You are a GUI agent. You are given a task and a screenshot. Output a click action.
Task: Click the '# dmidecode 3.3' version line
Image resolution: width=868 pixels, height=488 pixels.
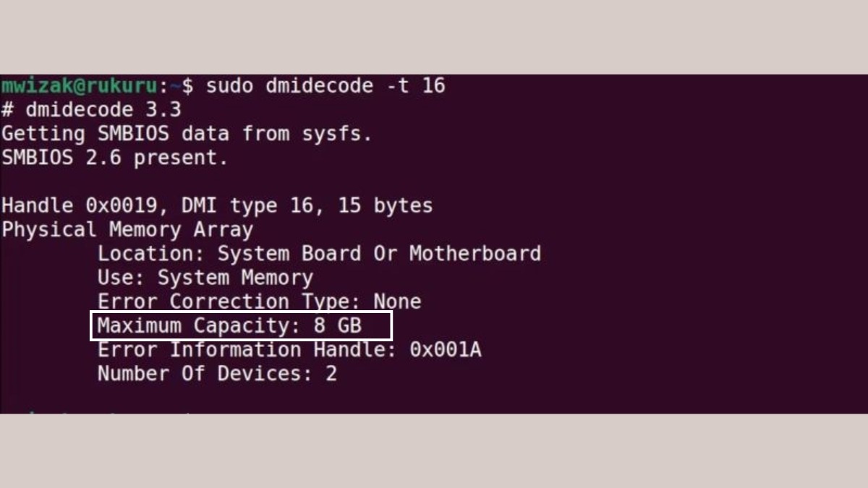[91, 111]
